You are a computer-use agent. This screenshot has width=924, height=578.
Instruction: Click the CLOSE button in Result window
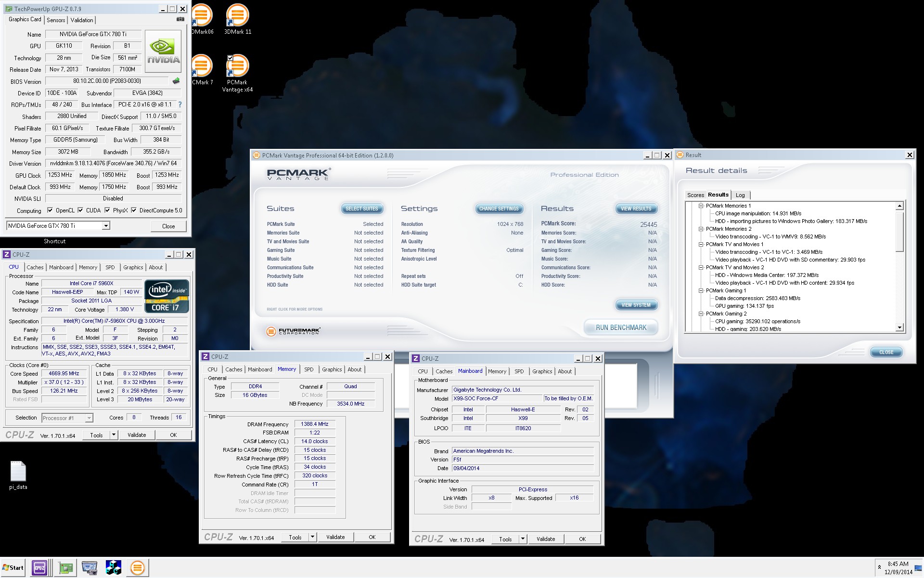click(886, 352)
